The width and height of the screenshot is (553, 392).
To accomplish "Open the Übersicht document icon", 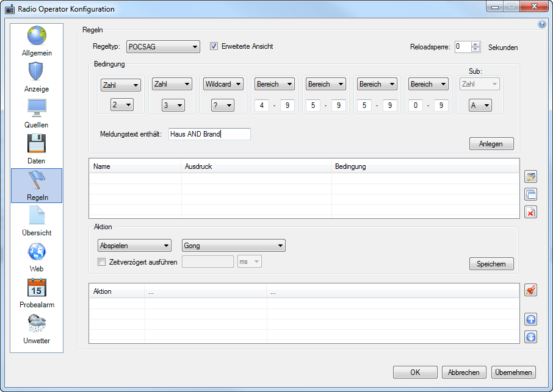I will coord(37,215).
